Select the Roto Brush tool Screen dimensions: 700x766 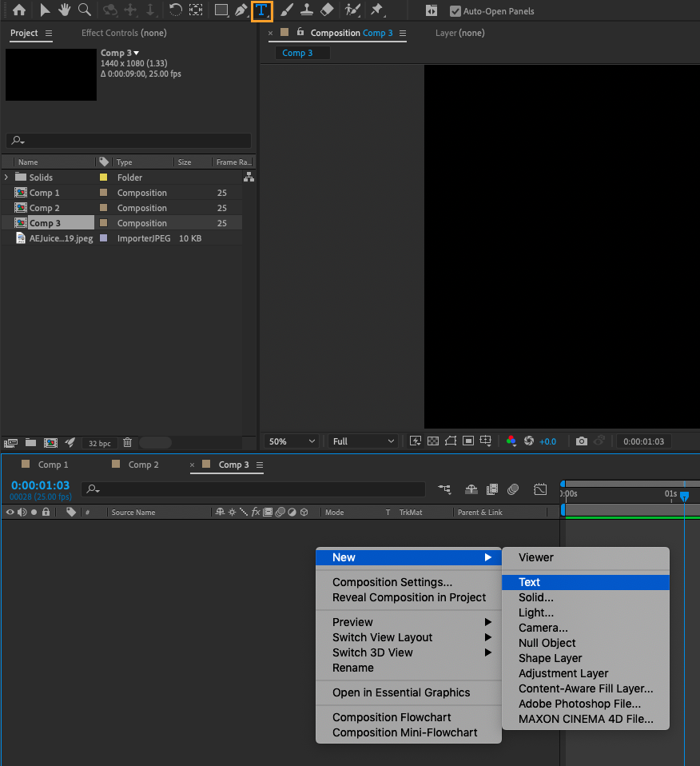point(352,10)
